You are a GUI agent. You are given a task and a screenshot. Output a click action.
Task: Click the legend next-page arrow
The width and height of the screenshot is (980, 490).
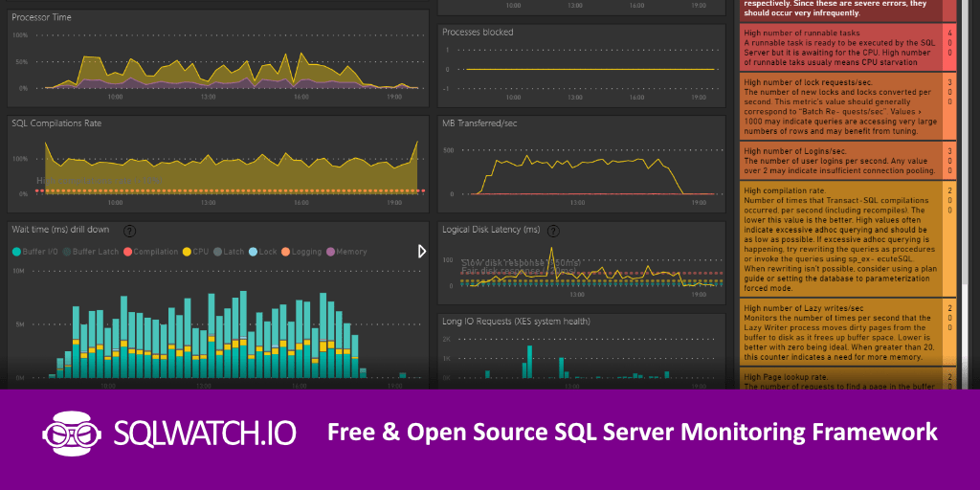click(422, 252)
